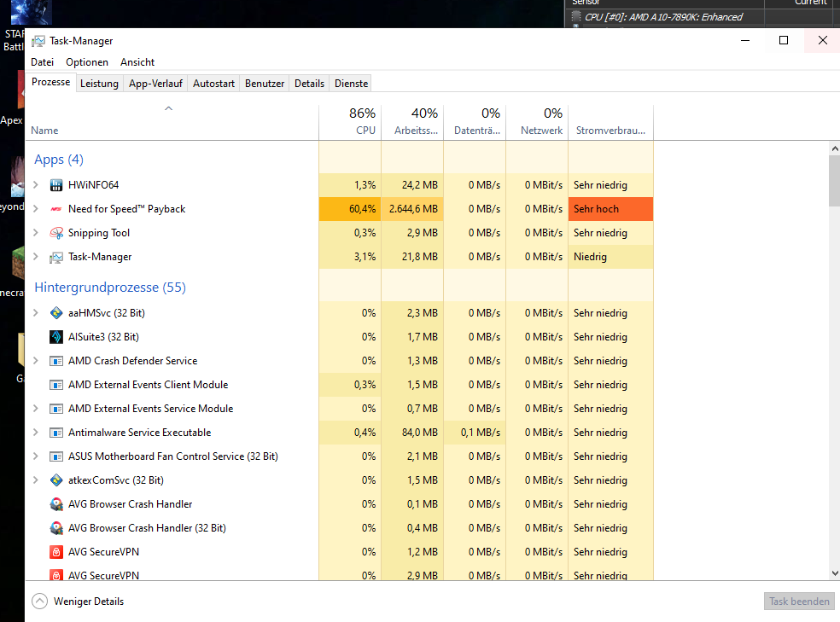Click the AMD Crash Defender Service icon
The image size is (840, 622).
tap(56, 361)
